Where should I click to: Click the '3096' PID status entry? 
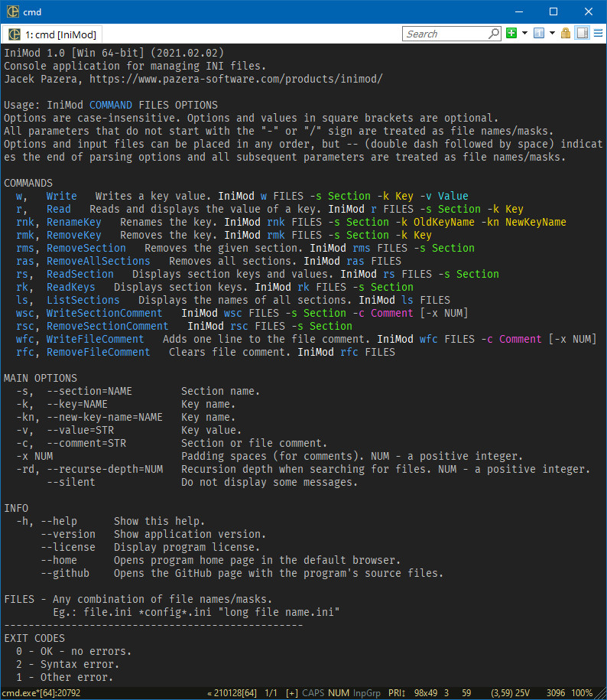coord(556,693)
